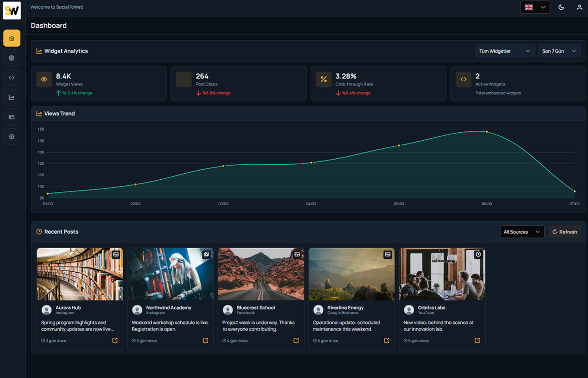
Task: Open the Analytics chart icon in sidebar
Action: tap(11, 97)
